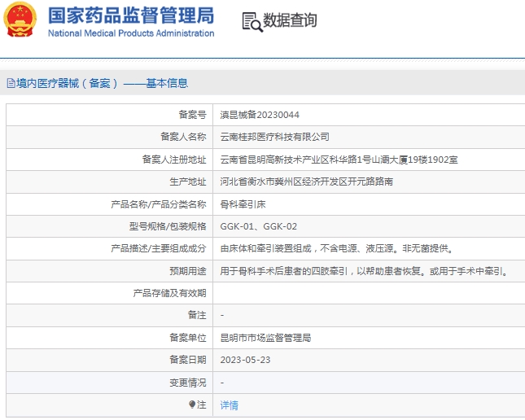Select 昆明市市场监督管理局 cell

pos(265,338)
